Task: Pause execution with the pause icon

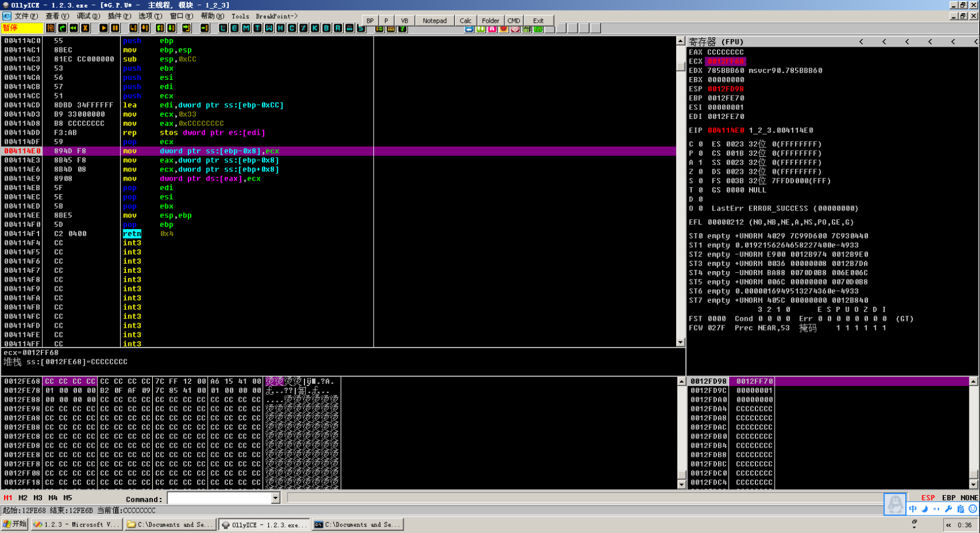Action: pos(115,28)
